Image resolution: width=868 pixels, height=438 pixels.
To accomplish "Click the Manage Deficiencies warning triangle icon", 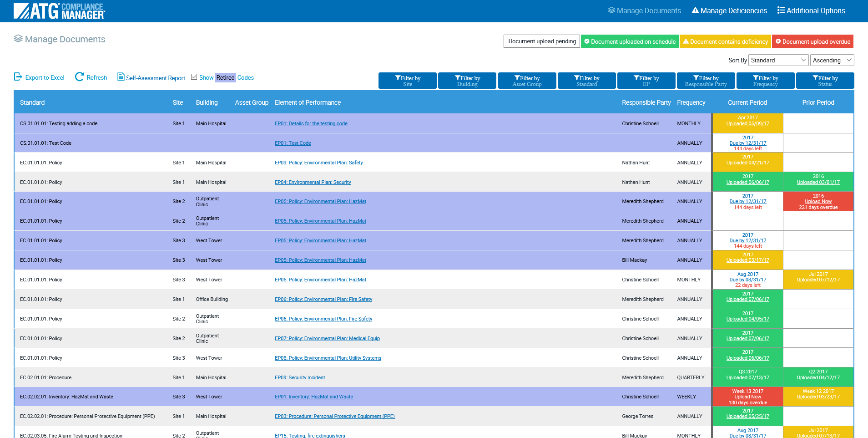I will coord(695,10).
